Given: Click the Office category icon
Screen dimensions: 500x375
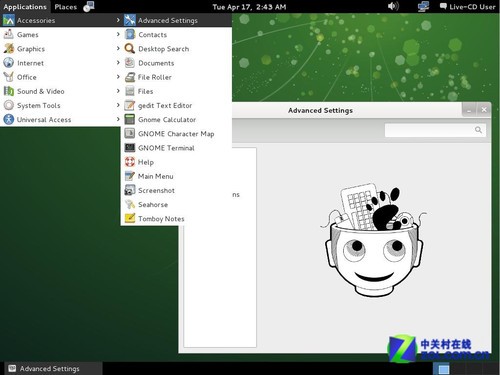Looking at the screenshot, I should 9,77.
